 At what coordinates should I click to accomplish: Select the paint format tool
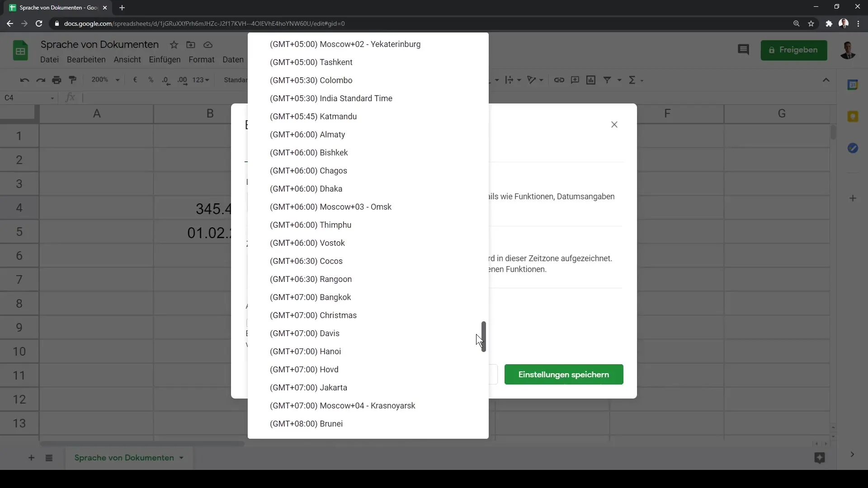tap(72, 80)
